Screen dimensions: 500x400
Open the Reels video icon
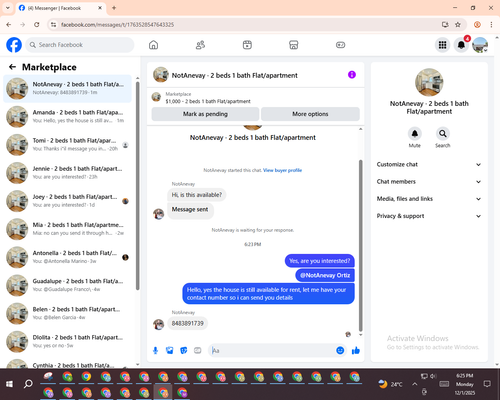(247, 45)
